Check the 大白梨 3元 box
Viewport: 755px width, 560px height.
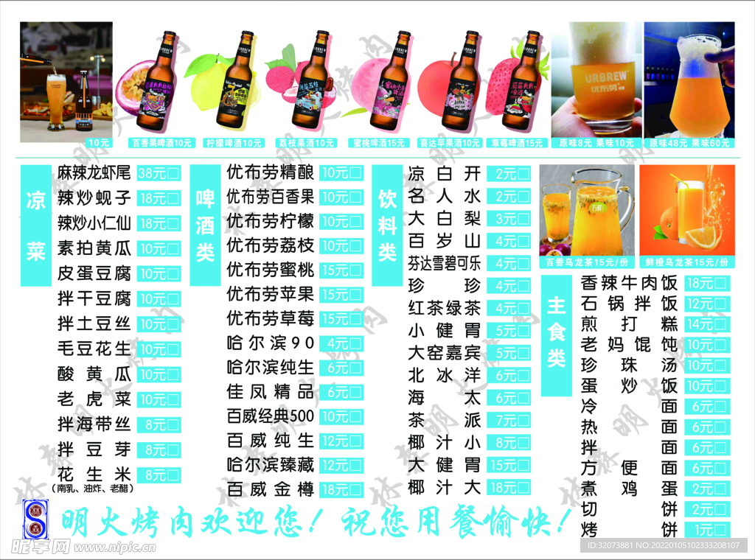(523, 218)
